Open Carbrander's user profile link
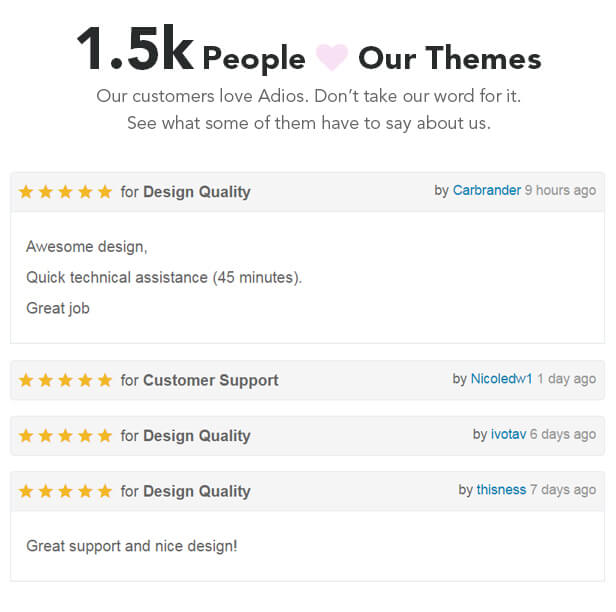 487,190
